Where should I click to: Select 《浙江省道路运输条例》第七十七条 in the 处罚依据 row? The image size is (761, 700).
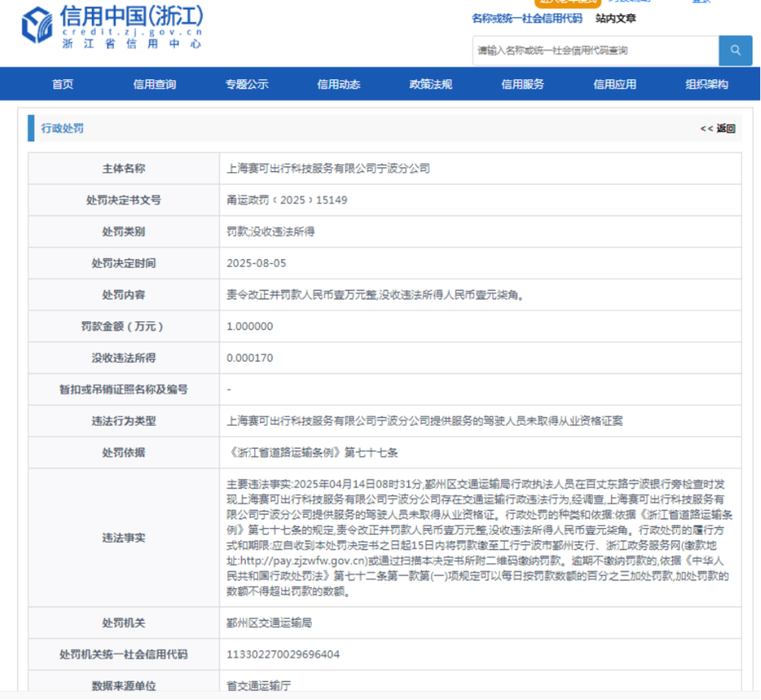312,453
